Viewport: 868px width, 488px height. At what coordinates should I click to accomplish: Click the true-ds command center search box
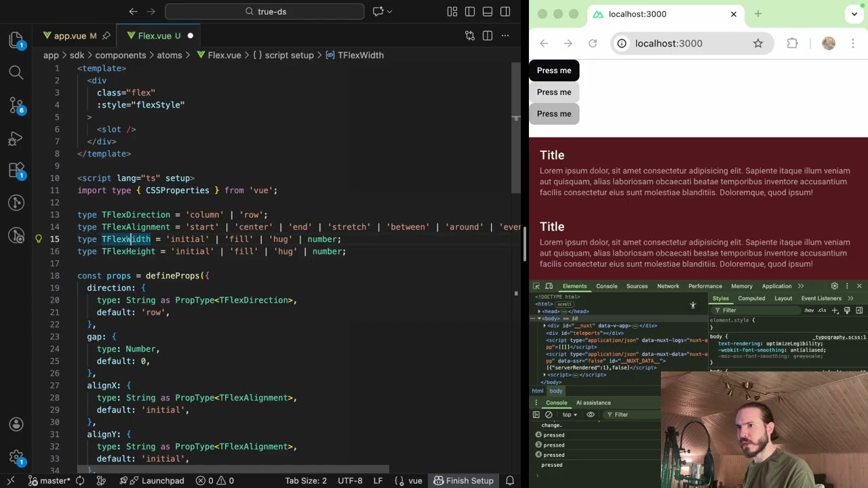[264, 12]
